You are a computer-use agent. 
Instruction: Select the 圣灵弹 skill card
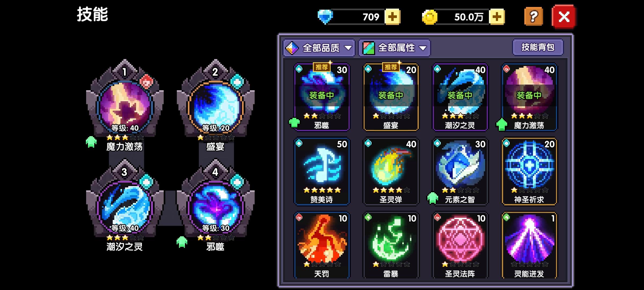click(391, 171)
